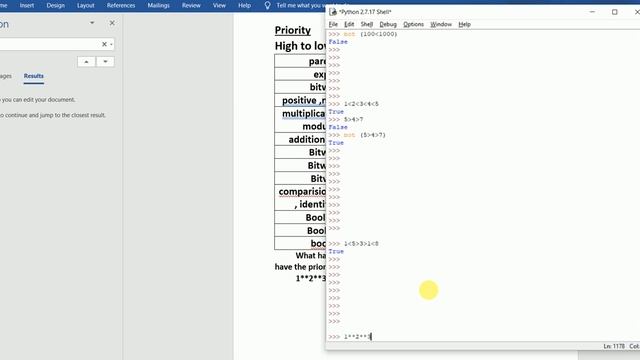Viewport: 640px width, 360px height.
Task: Click inside the navigation search input field
Action: (x=49, y=44)
